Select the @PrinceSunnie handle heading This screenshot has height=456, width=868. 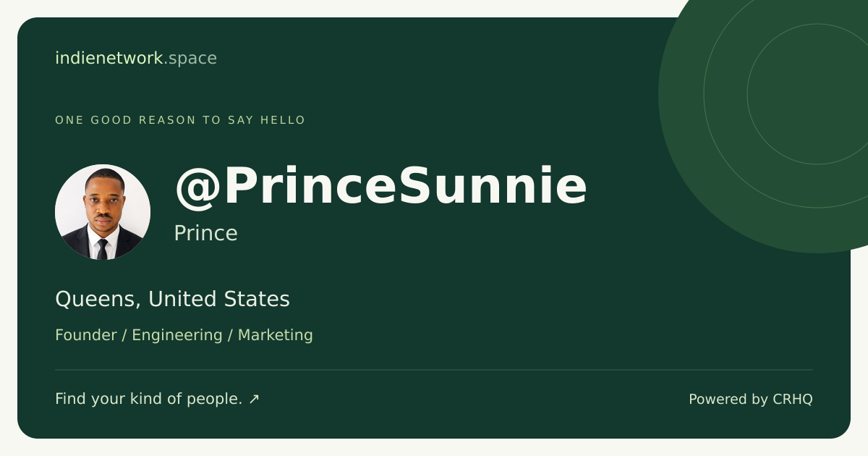380,187
